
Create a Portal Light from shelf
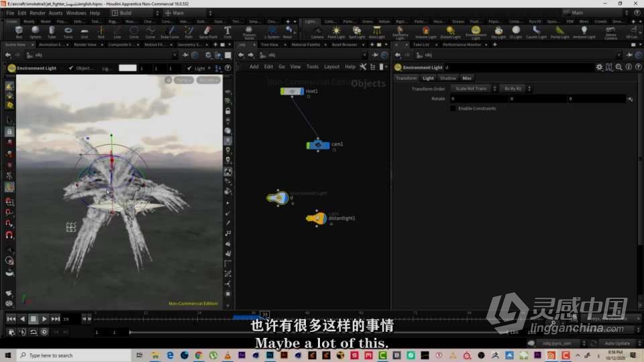[559, 32]
